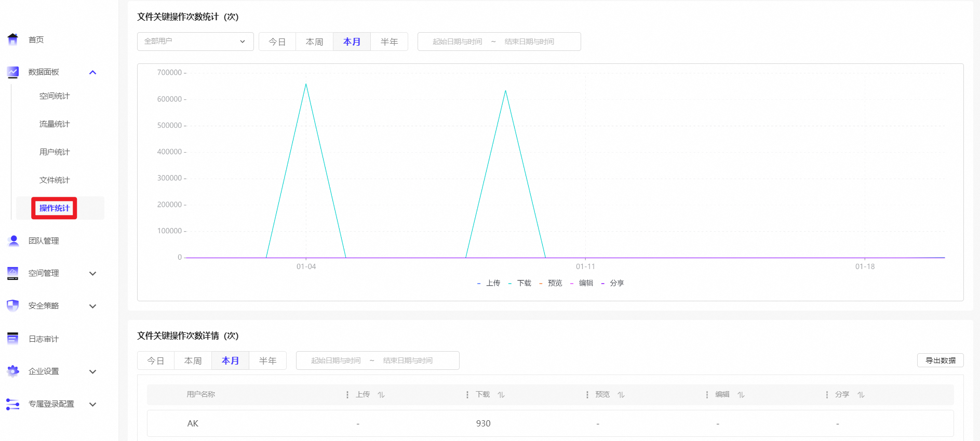Toggle 下载 series in chart legend
Screen dimensions: 980x441
(x=520, y=283)
